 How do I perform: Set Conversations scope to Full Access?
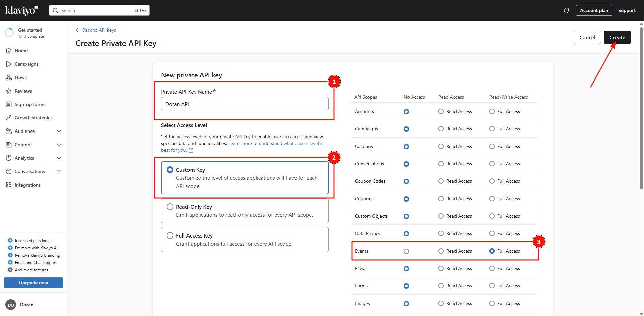(x=492, y=164)
